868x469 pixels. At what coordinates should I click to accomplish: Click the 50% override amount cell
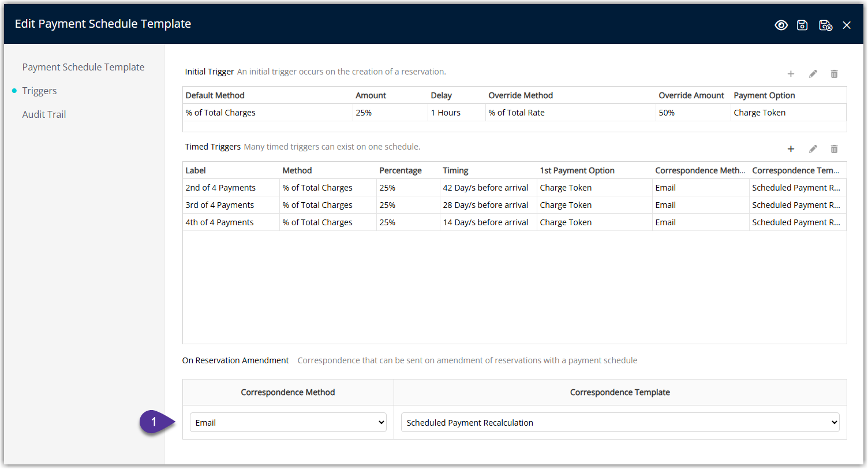pyautogui.click(x=693, y=113)
